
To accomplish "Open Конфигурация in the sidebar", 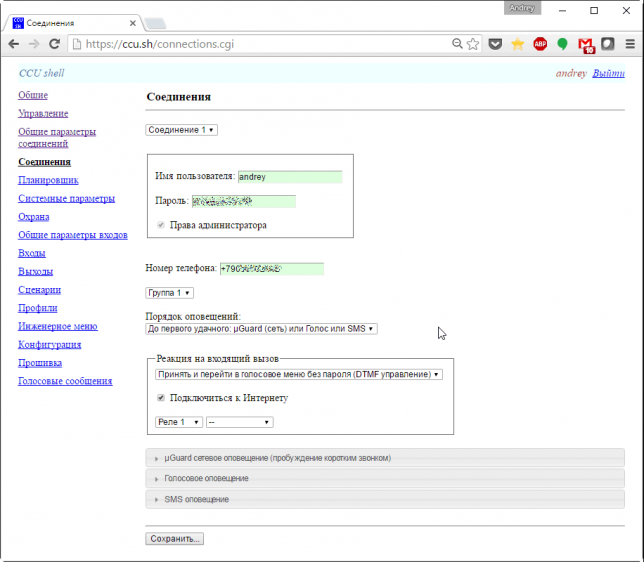I will tap(49, 345).
